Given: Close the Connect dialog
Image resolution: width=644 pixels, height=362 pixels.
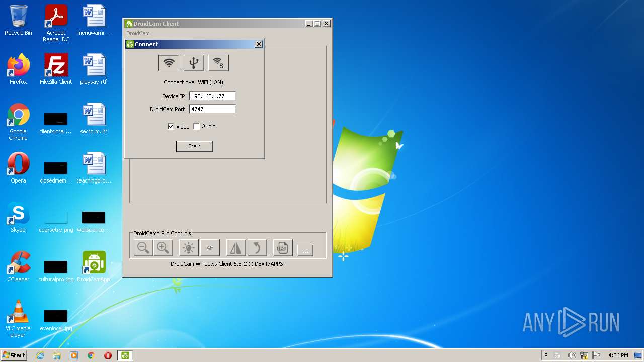Looking at the screenshot, I should 259,44.
